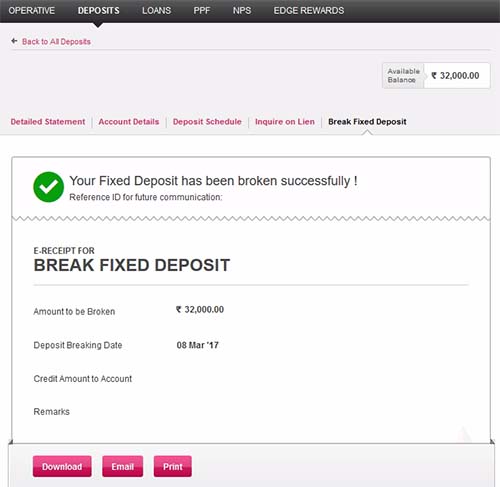This screenshot has height=487, width=500.
Task: Switch to the Account Details tab
Action: tap(129, 122)
